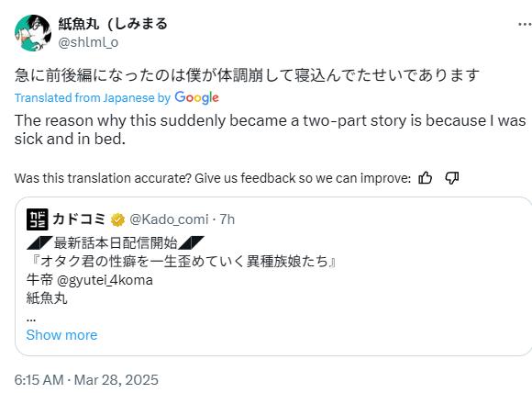Screen dimensions: 532x393
Task: Open the @gyutei_4koma mention
Action: pyautogui.click(x=105, y=280)
